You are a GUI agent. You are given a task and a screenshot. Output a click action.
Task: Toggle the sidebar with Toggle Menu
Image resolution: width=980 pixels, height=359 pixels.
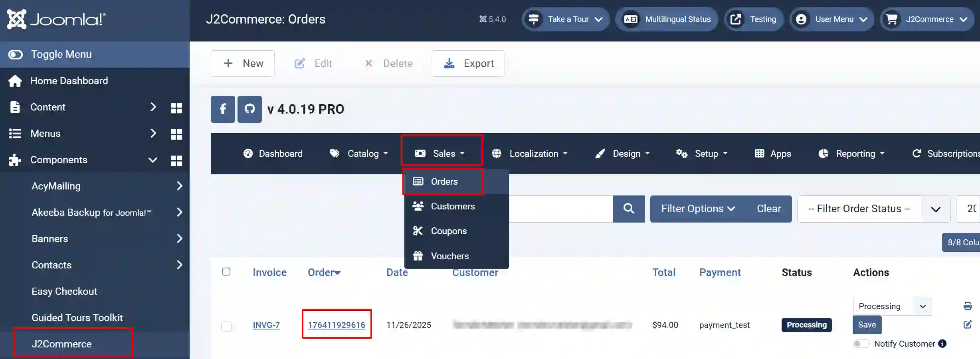pyautogui.click(x=95, y=54)
